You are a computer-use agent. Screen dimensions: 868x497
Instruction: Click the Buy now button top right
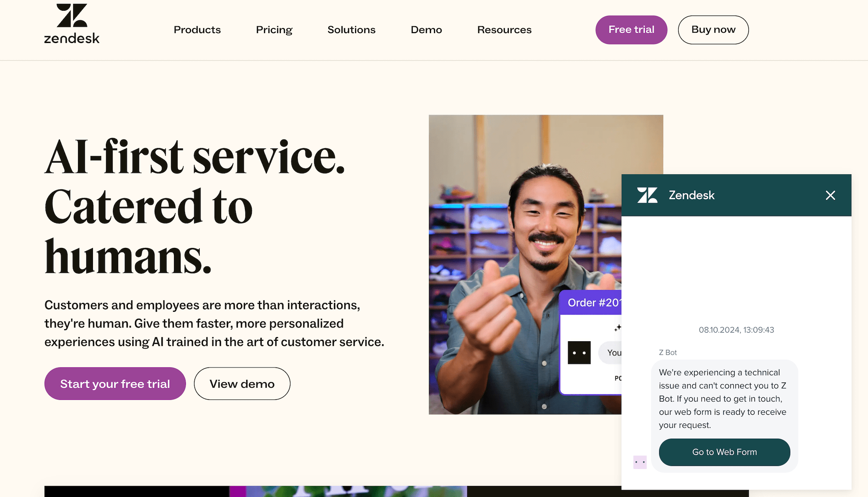click(x=714, y=29)
